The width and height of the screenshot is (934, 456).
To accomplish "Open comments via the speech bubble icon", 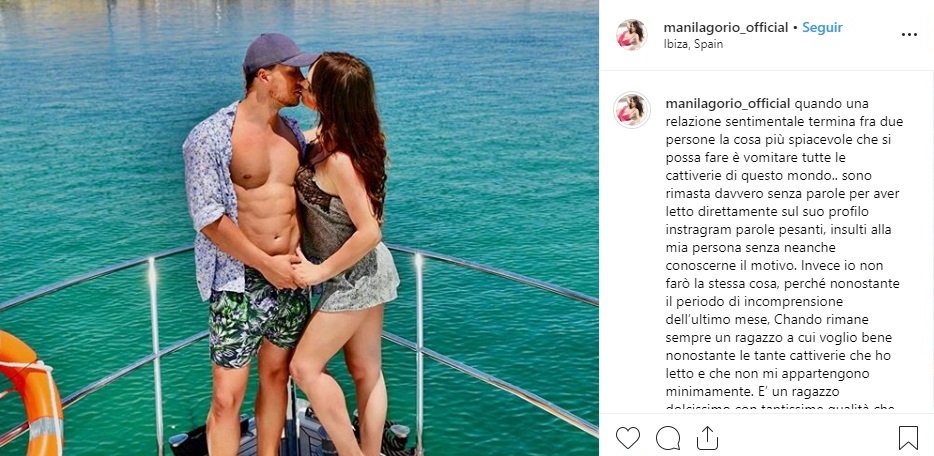I will click(x=668, y=438).
